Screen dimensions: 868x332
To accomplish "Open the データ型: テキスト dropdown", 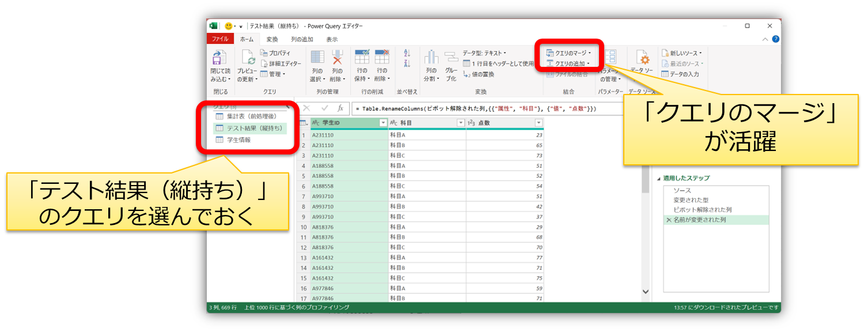I will click(x=484, y=53).
